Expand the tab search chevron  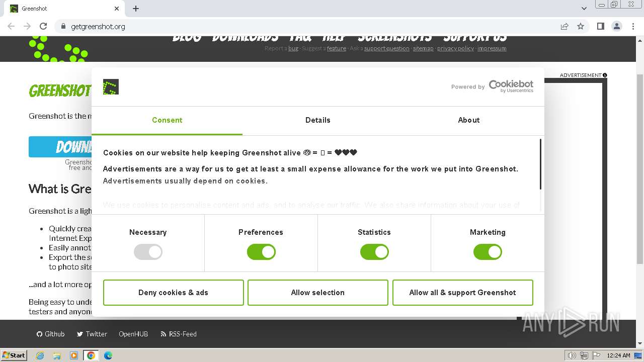pyautogui.click(x=584, y=9)
